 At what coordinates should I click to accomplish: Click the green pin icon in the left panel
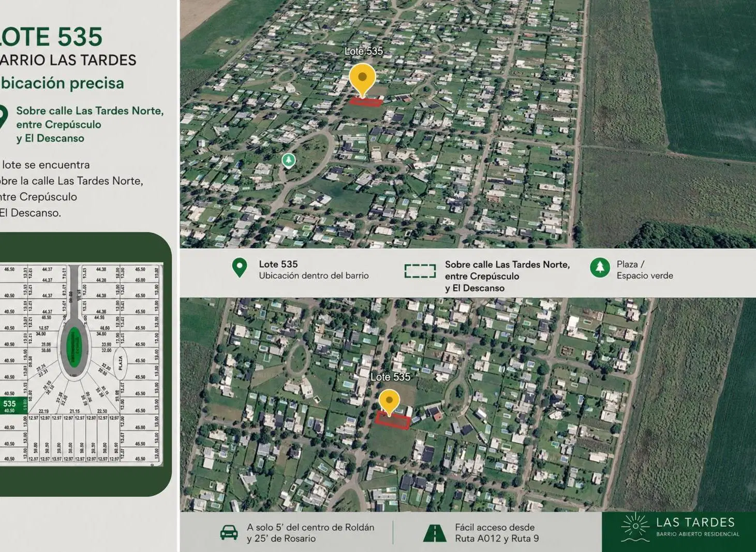3,117
